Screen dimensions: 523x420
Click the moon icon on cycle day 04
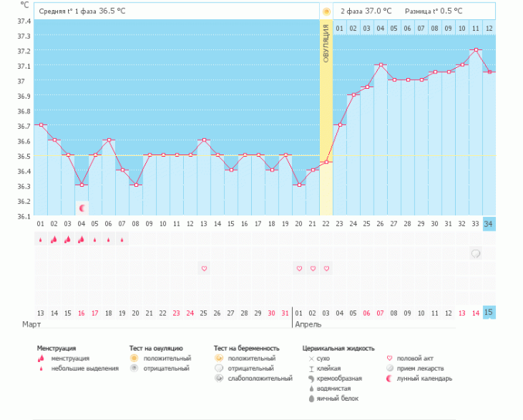tap(81, 208)
